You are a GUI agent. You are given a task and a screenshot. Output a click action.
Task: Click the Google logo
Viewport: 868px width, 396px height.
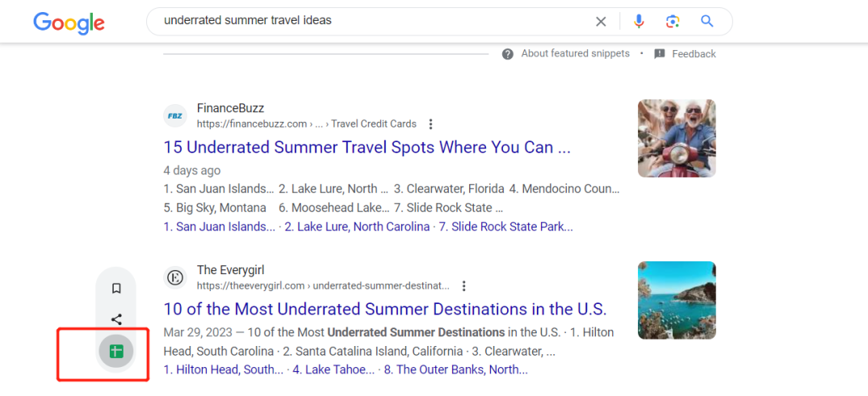(69, 23)
